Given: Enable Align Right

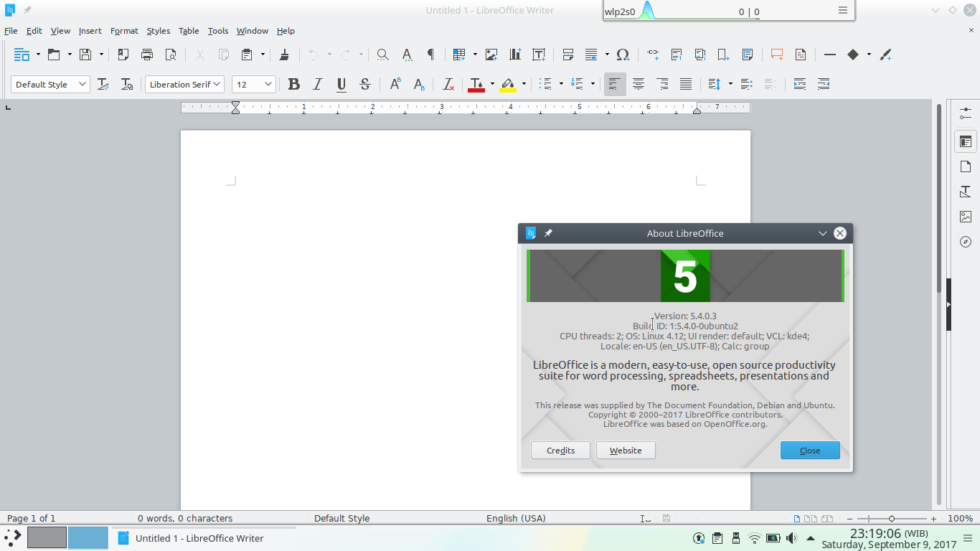Looking at the screenshot, I should pos(662,84).
